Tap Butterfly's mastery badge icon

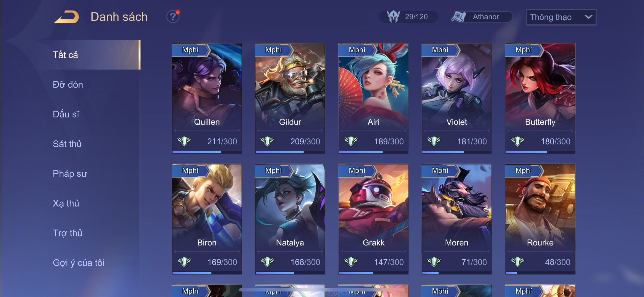[518, 142]
